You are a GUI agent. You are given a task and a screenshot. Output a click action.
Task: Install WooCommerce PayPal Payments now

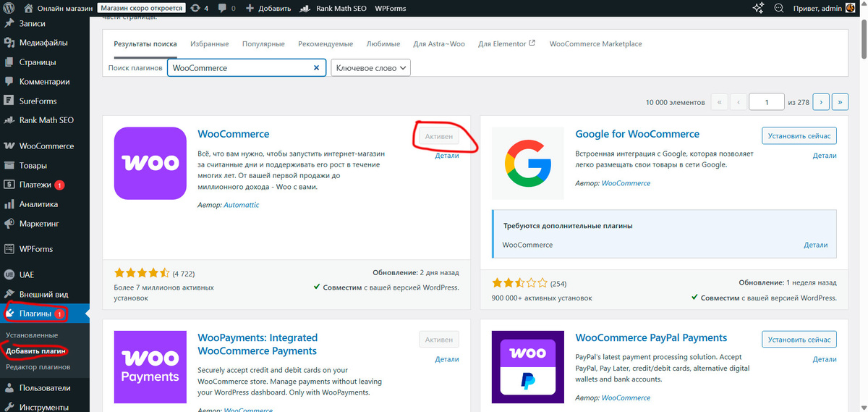pyautogui.click(x=799, y=339)
